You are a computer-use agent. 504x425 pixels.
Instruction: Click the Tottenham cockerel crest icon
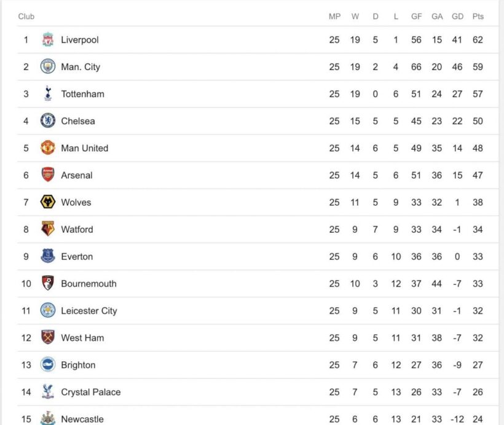pos(48,94)
